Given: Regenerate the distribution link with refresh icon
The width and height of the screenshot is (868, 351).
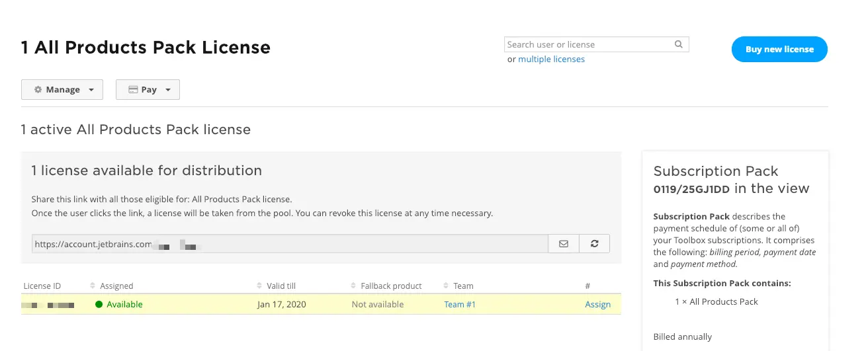Looking at the screenshot, I should tap(595, 244).
